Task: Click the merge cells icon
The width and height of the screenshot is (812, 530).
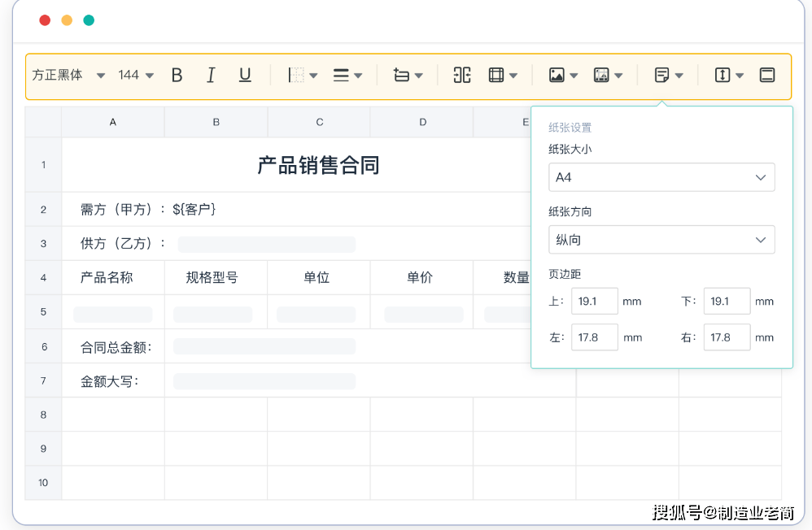Action: 462,75
